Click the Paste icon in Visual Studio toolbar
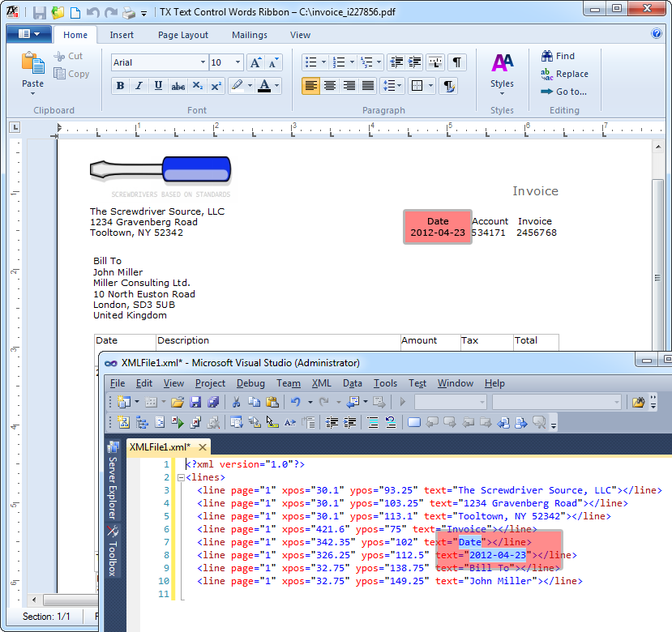The width and height of the screenshot is (672, 632). [272, 402]
